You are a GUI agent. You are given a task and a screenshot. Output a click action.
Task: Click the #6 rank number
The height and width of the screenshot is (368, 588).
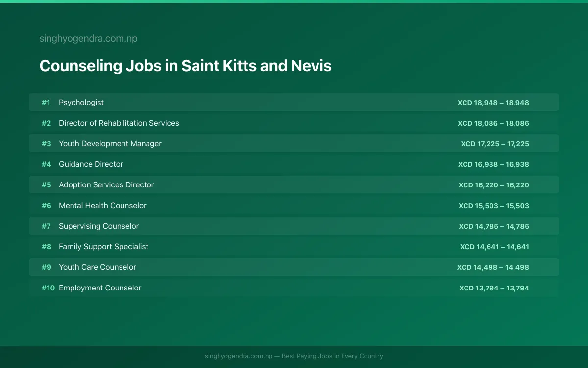tap(46, 206)
